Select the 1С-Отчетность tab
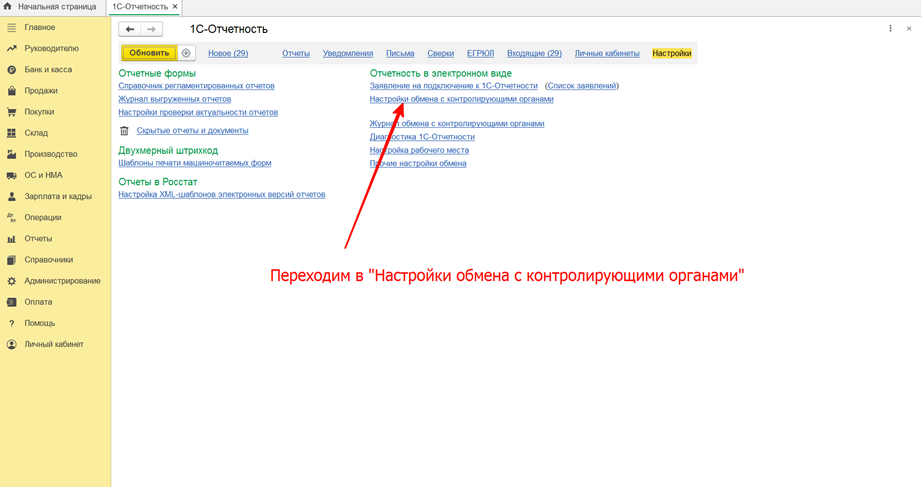This screenshot has width=921, height=487. click(140, 6)
